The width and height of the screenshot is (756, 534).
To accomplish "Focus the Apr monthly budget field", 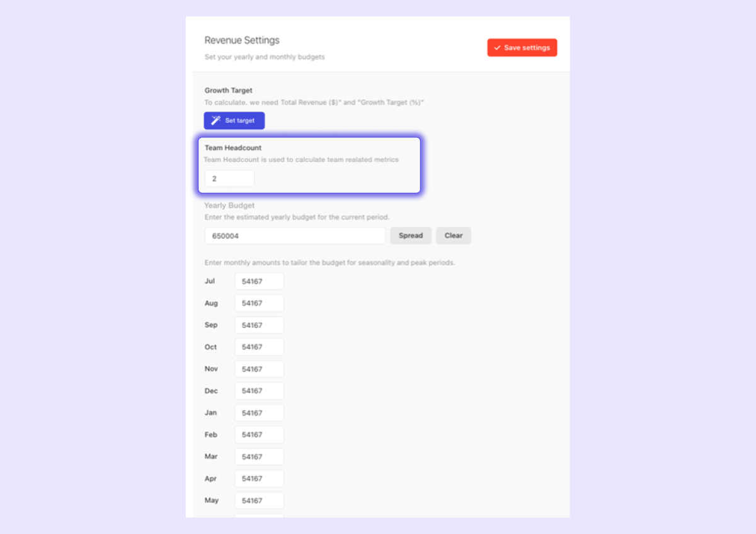I will (259, 479).
